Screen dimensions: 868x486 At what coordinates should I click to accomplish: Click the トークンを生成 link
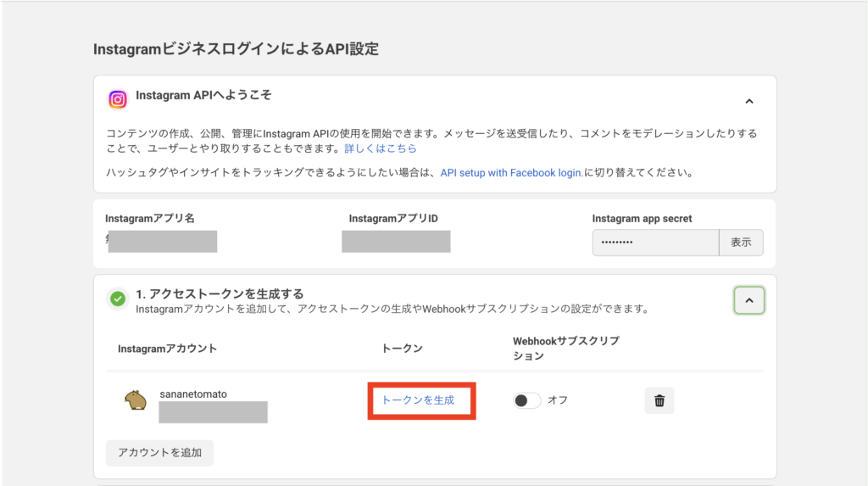(x=418, y=400)
